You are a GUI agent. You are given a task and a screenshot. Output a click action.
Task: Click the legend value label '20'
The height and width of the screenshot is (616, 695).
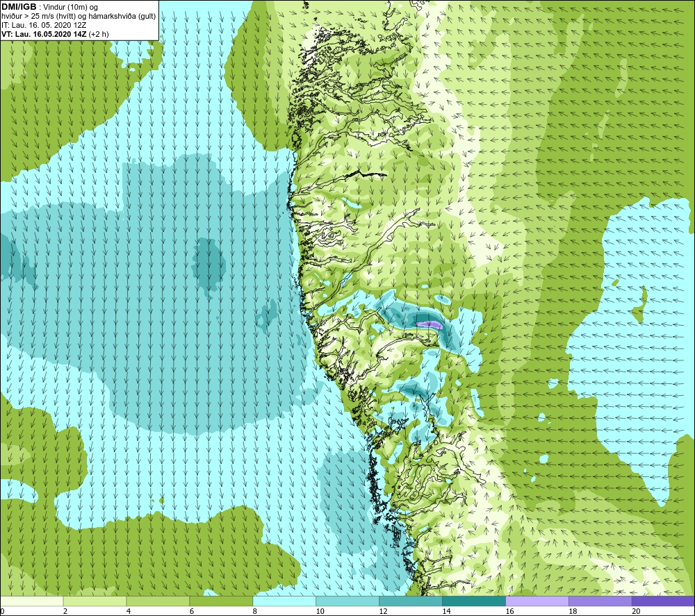[x=636, y=612]
